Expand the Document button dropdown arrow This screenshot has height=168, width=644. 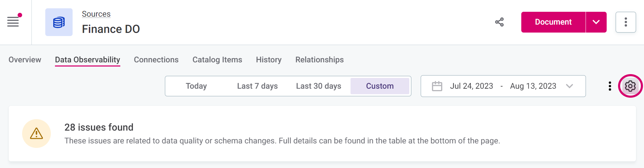[596, 22]
